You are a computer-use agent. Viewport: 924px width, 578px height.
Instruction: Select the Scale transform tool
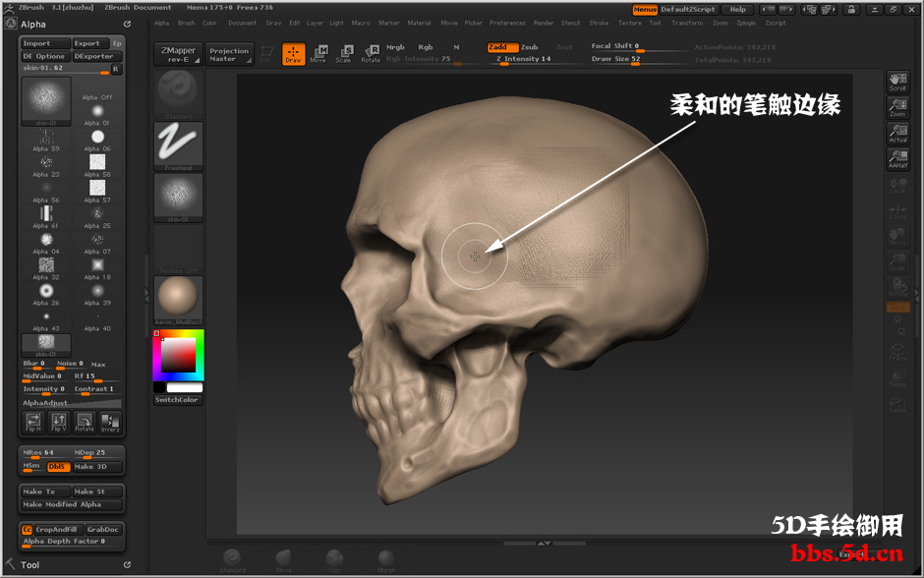[x=344, y=54]
